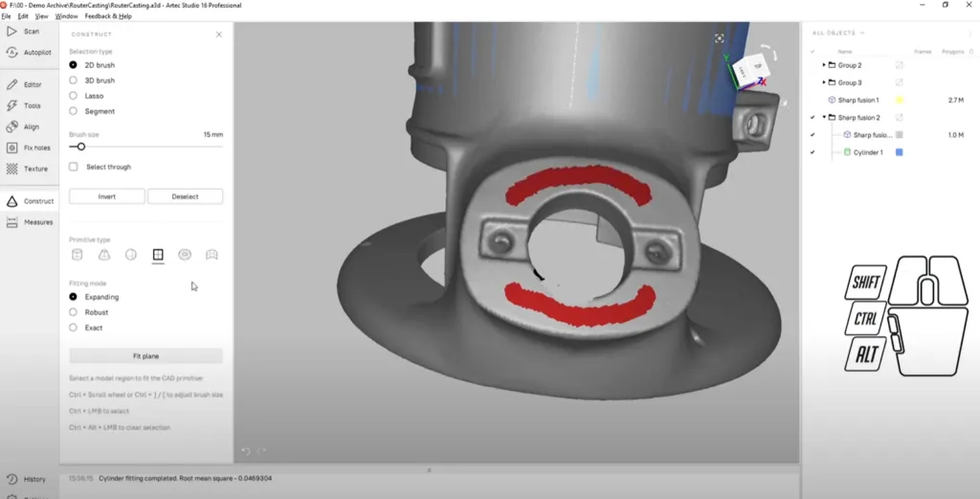The width and height of the screenshot is (980, 499).
Task: Choose the sphere primitive type
Action: pos(130,255)
